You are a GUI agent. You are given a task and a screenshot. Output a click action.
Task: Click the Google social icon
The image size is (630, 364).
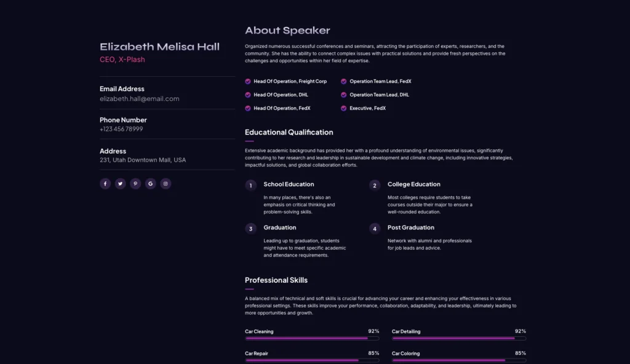[x=151, y=183]
